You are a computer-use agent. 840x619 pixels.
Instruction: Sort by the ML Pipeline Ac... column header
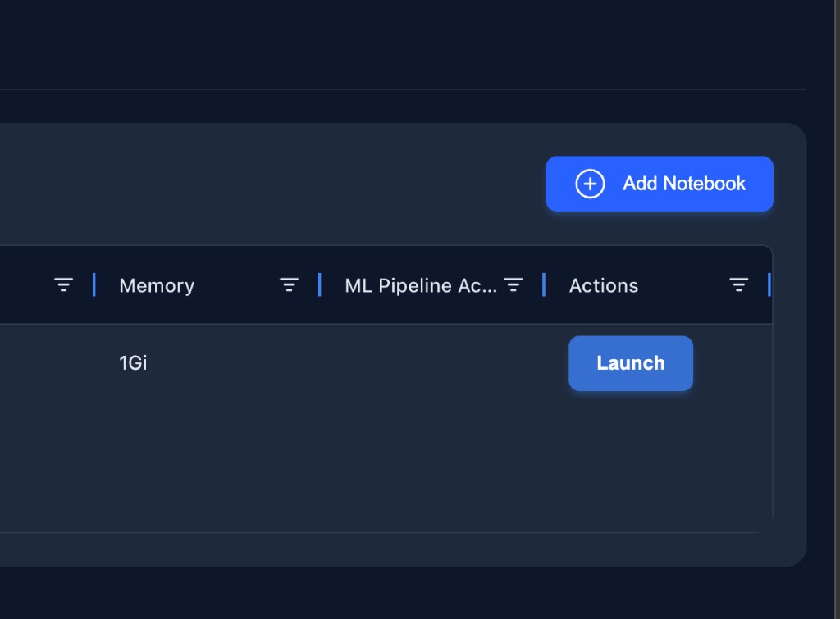click(x=421, y=285)
